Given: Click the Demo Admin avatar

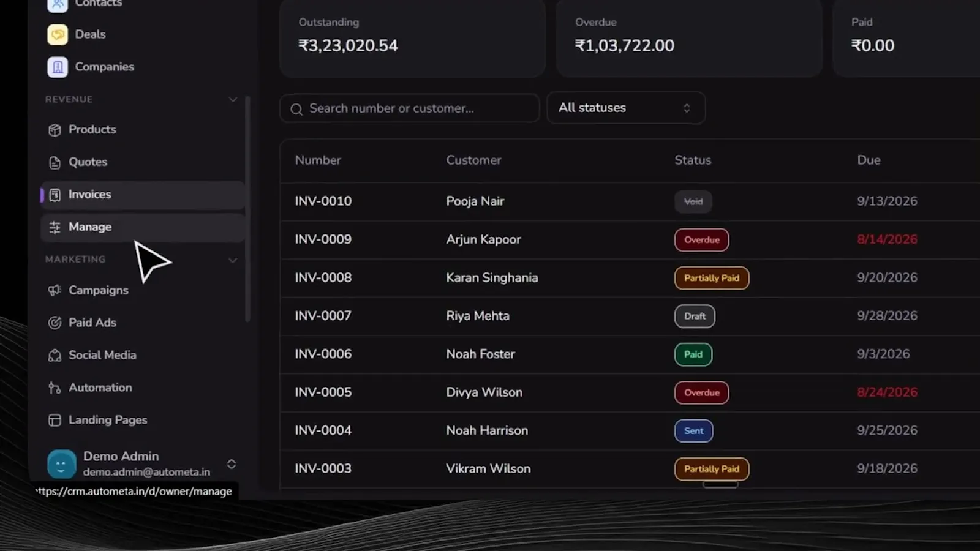Looking at the screenshot, I should click(61, 464).
